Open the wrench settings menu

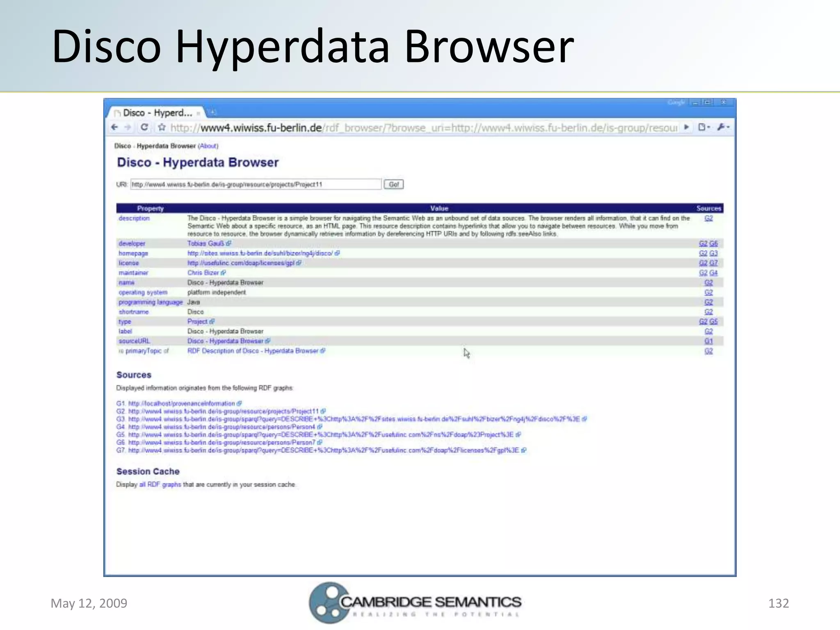coord(723,128)
